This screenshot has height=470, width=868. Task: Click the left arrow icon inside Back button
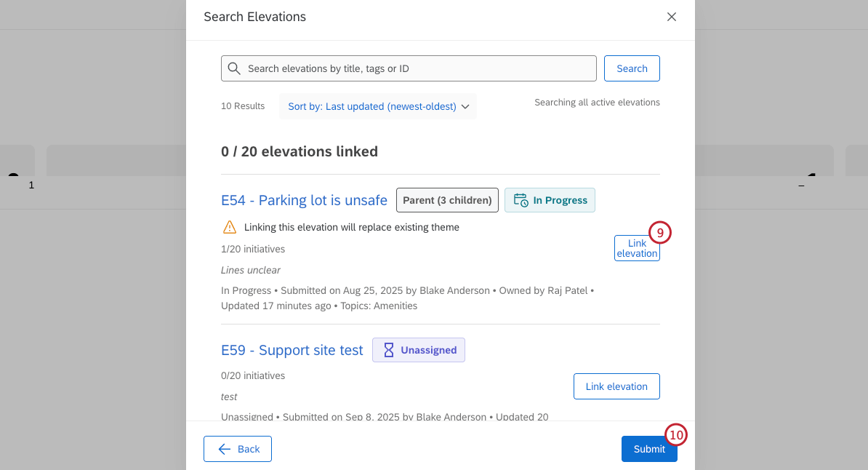click(224, 449)
